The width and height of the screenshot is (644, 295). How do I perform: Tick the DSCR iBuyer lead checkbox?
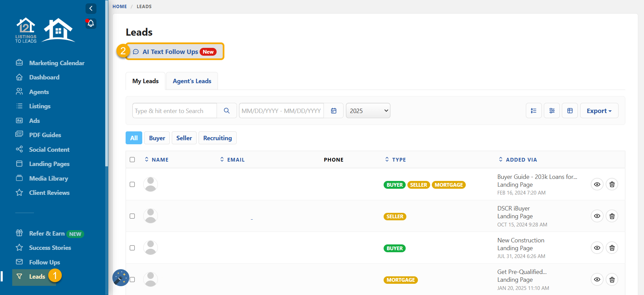(x=132, y=216)
